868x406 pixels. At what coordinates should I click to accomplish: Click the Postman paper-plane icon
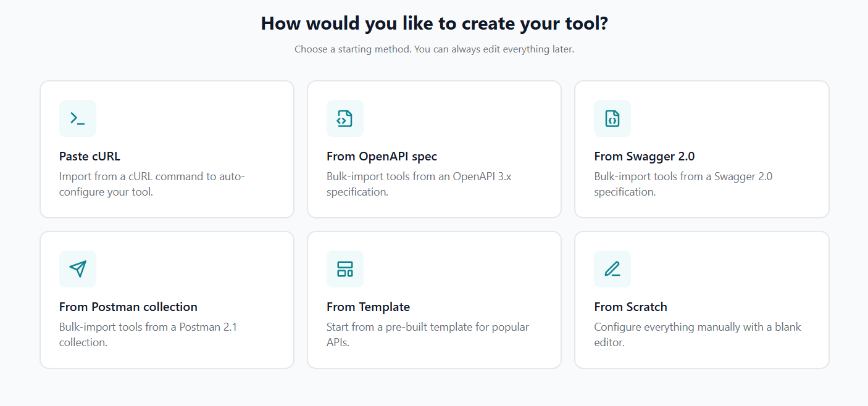(78, 269)
